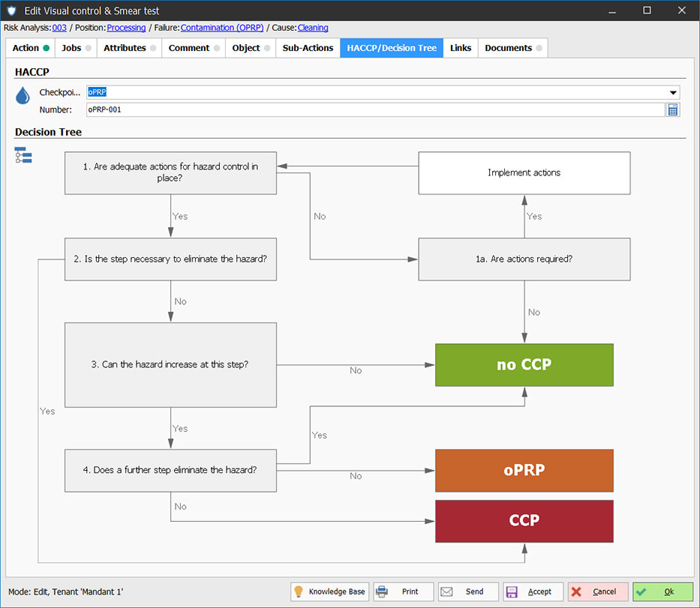This screenshot has width=700, height=608.
Task: Click into the Number input field
Action: click(x=375, y=109)
